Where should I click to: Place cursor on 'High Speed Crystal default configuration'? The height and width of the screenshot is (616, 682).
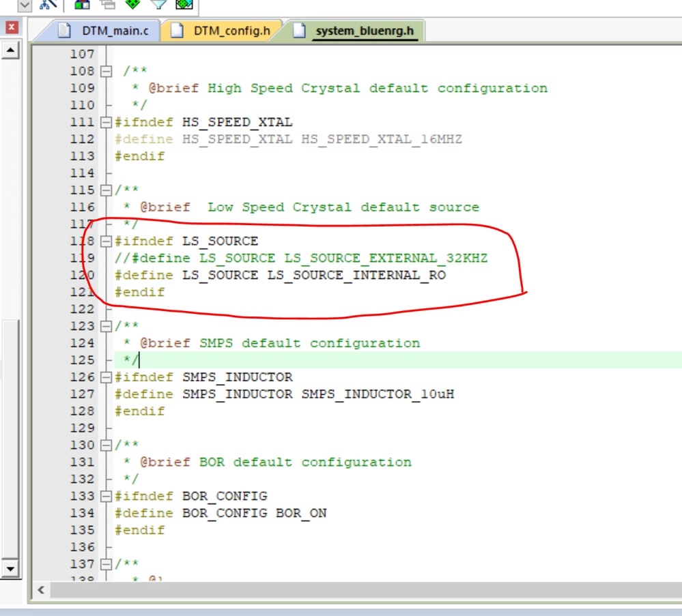(x=377, y=88)
